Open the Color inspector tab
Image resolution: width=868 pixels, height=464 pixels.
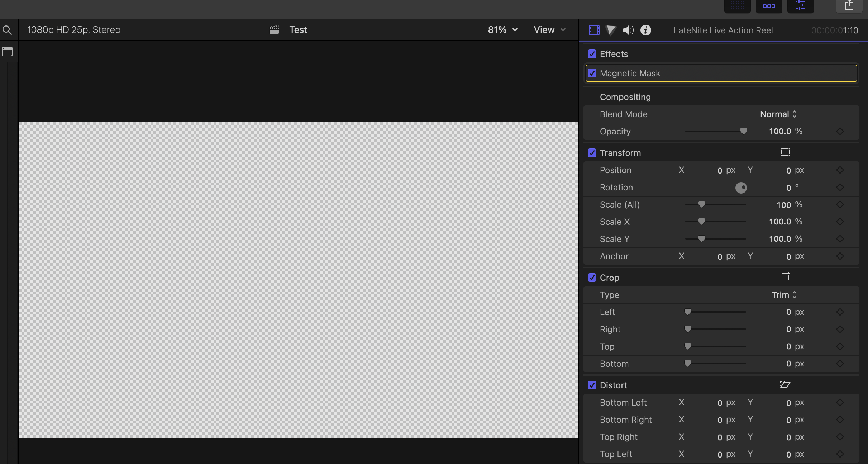(611, 30)
